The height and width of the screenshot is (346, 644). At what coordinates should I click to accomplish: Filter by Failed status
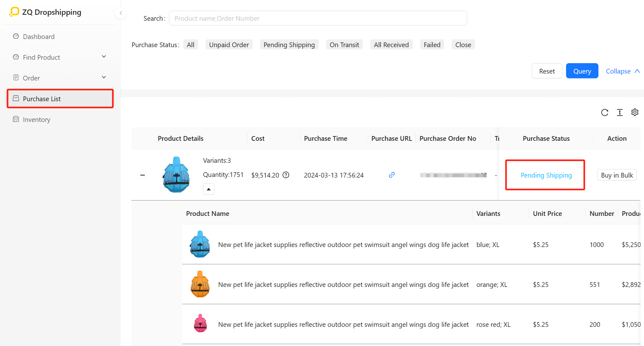click(x=432, y=45)
